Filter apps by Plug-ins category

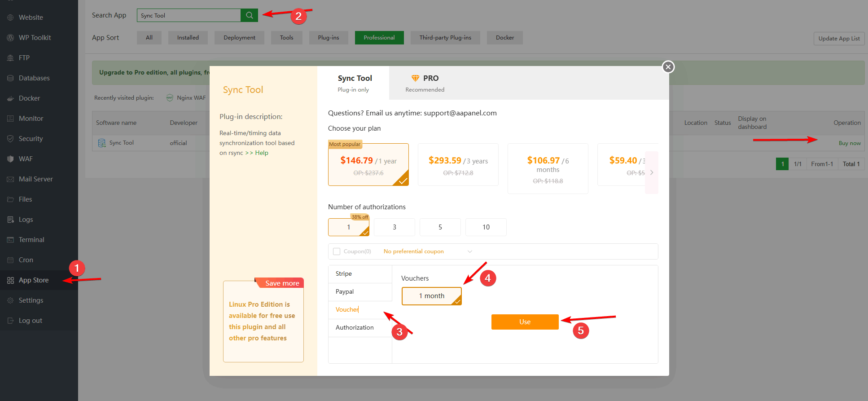(x=329, y=38)
